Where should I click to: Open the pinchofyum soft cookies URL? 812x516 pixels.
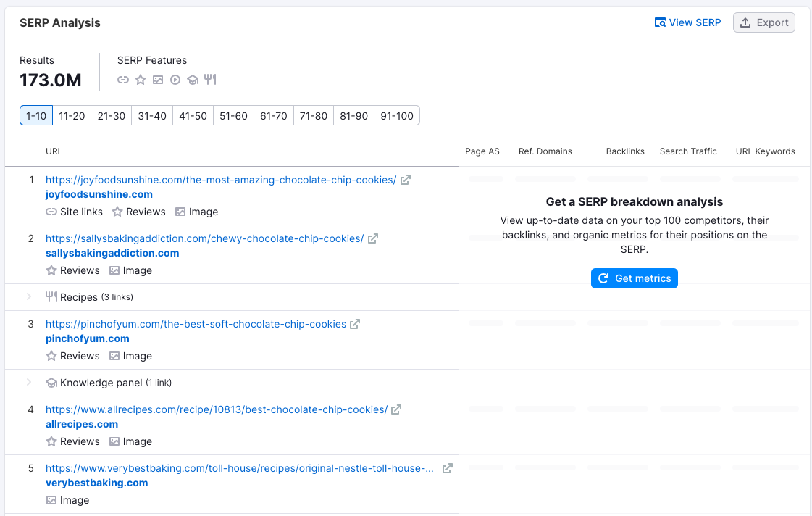196,324
